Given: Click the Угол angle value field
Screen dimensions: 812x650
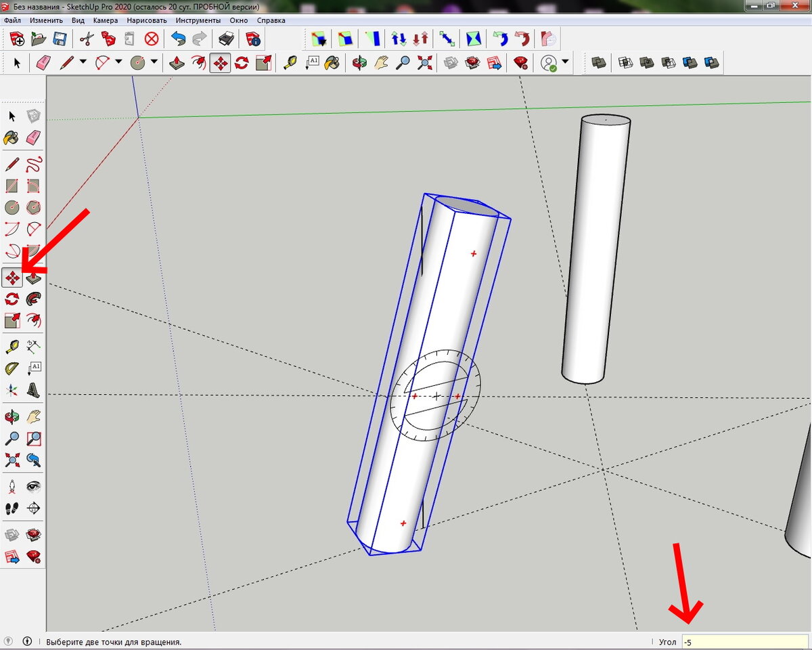Looking at the screenshot, I should (x=744, y=641).
